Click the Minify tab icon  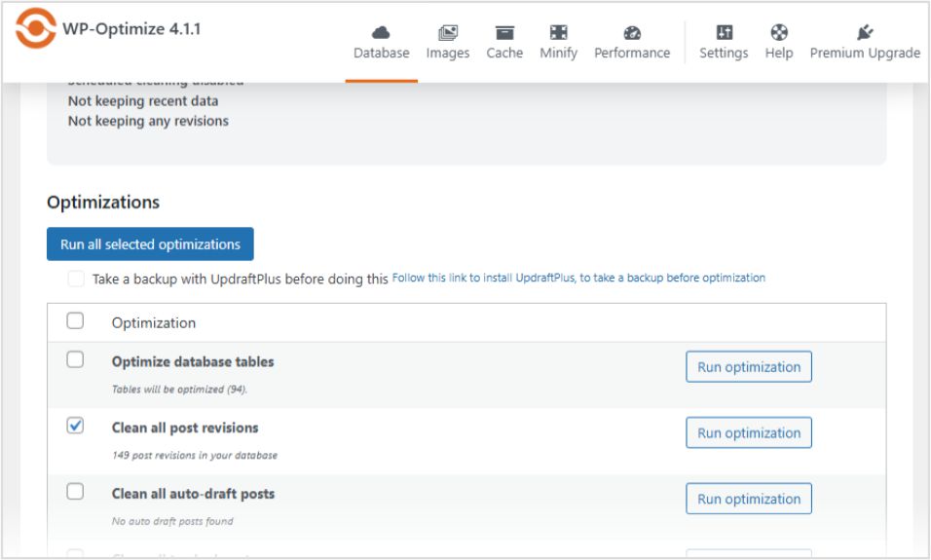pos(558,32)
